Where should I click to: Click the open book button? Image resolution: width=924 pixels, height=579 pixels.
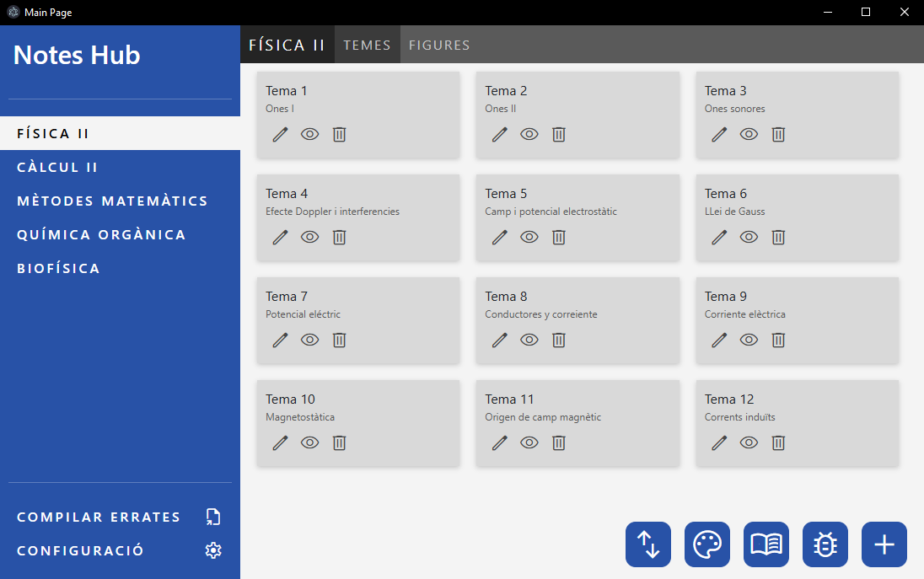click(x=766, y=544)
